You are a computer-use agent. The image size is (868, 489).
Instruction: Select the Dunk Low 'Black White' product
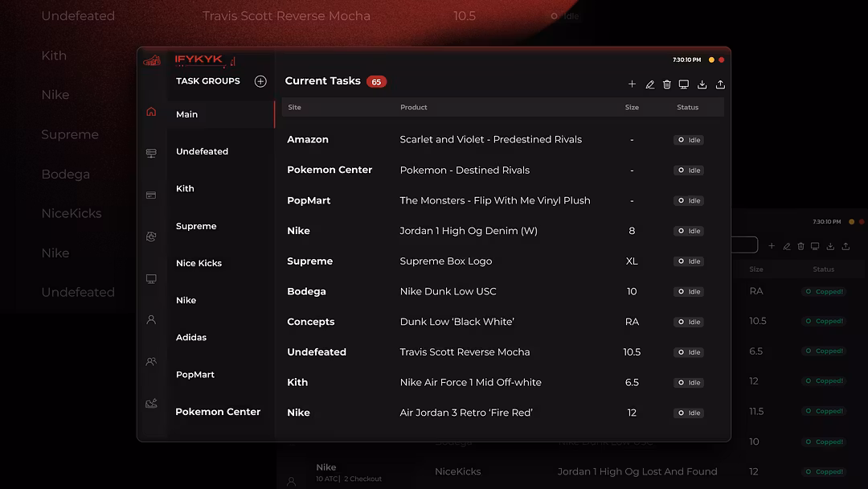[x=457, y=322]
